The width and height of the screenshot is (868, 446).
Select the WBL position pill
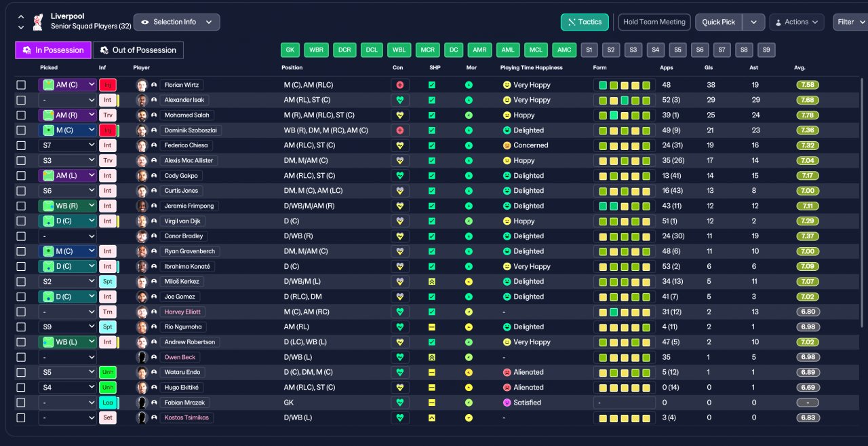point(399,50)
